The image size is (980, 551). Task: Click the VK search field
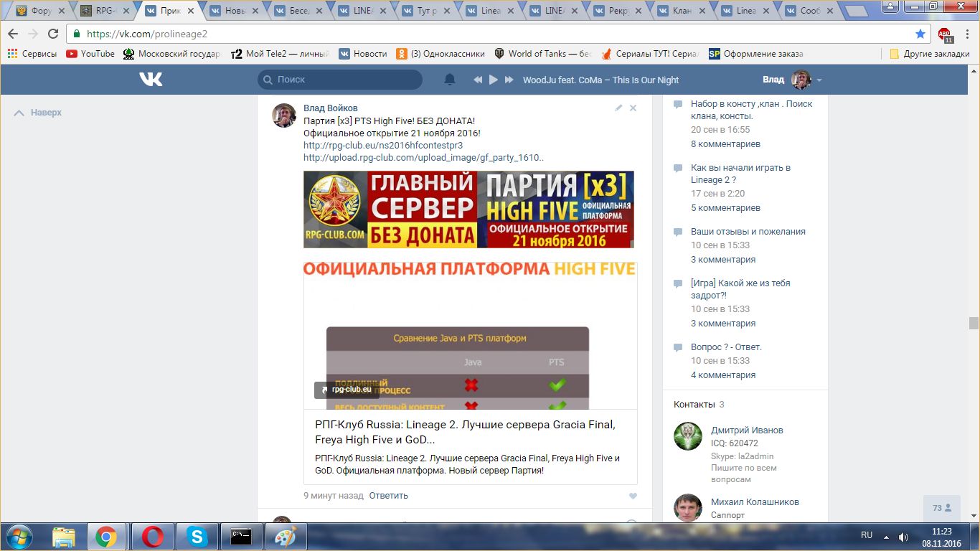(340, 80)
